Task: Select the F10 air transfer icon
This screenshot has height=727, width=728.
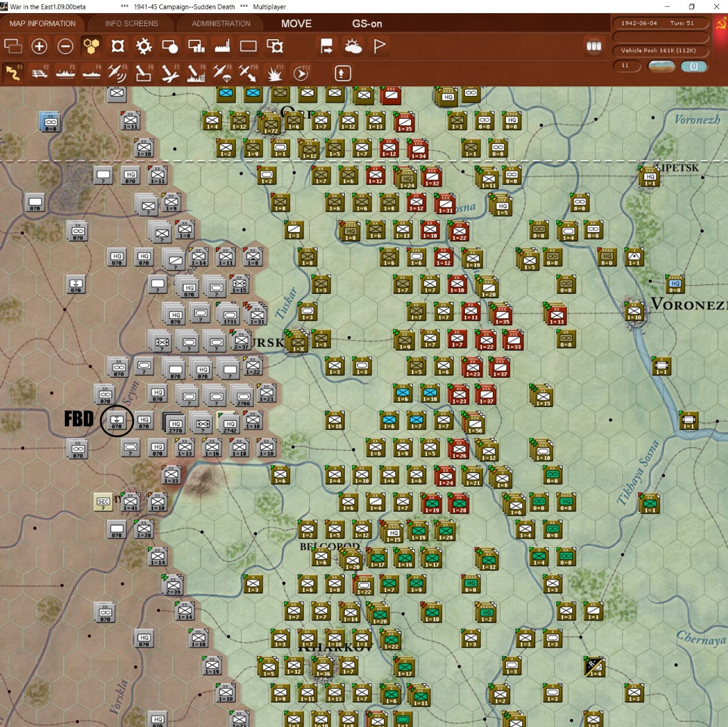Action: coord(248,73)
